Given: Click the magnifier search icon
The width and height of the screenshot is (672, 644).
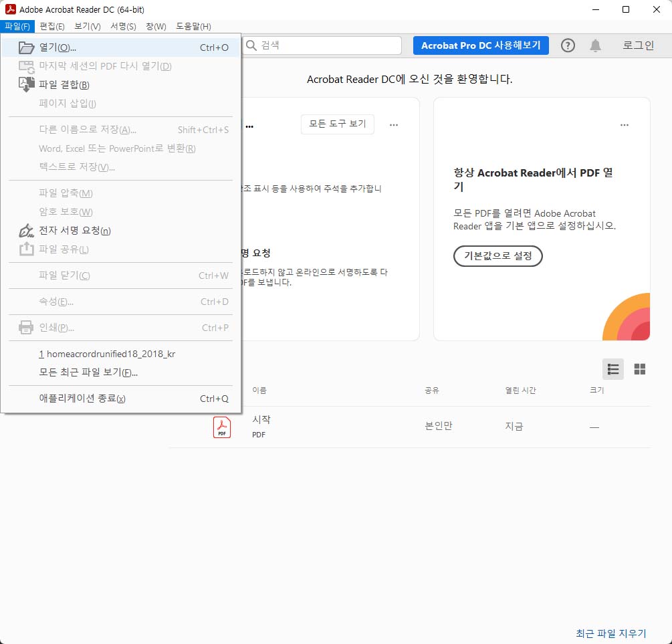Looking at the screenshot, I should (x=251, y=45).
